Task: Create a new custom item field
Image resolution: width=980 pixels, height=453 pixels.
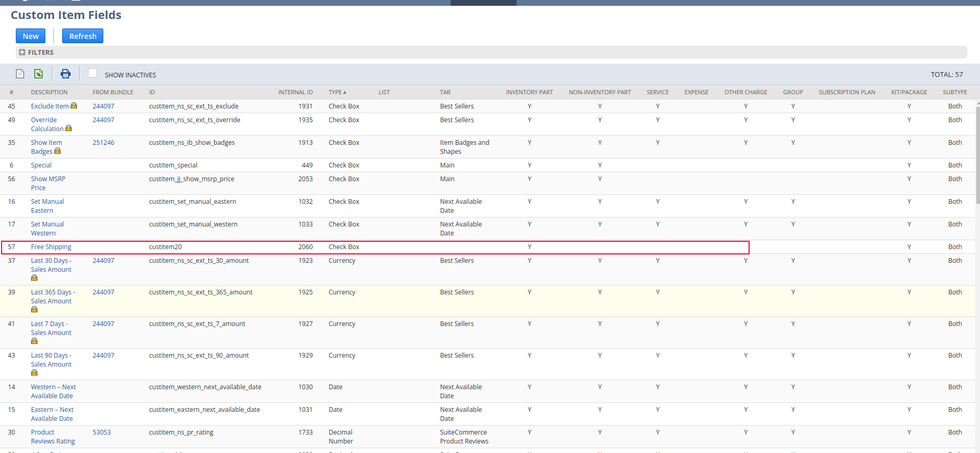Action: (x=31, y=36)
